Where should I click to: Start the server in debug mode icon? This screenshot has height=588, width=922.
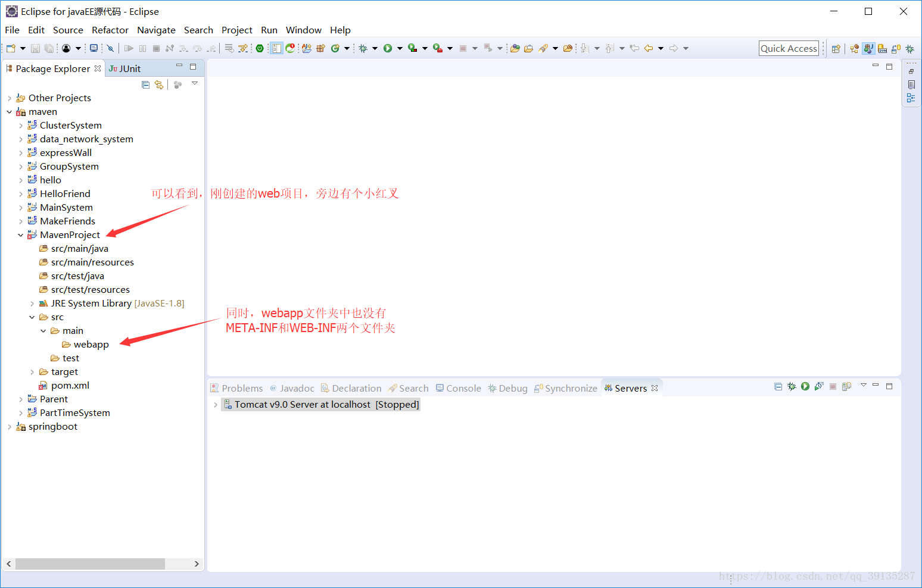(x=792, y=386)
